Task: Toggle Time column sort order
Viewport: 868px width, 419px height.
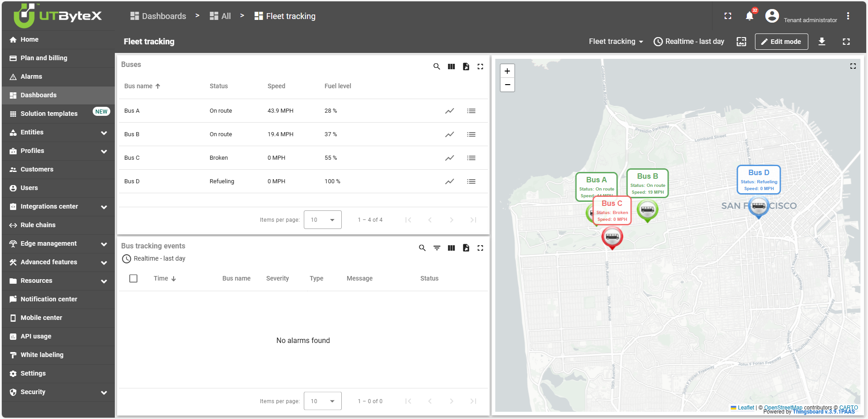Action: pos(164,278)
